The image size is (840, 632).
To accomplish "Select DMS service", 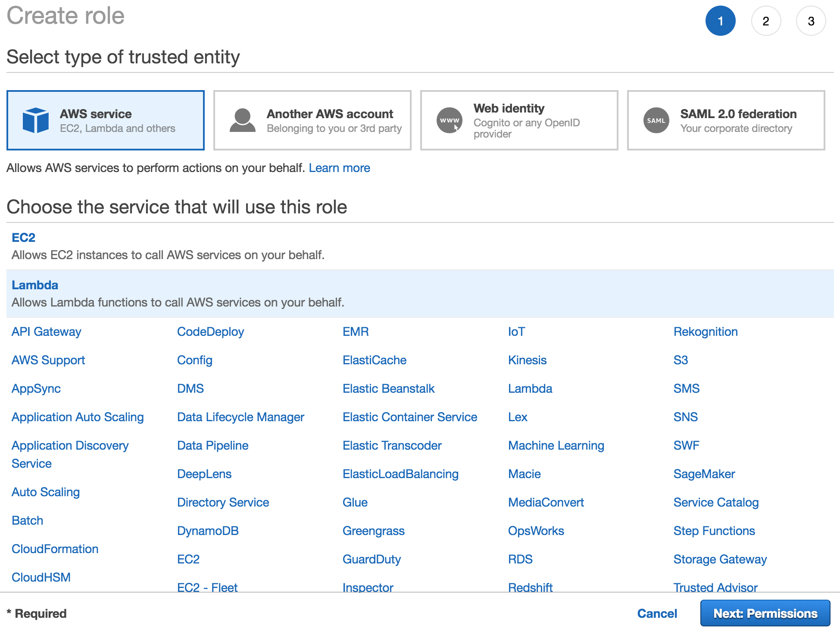I will (x=190, y=388).
